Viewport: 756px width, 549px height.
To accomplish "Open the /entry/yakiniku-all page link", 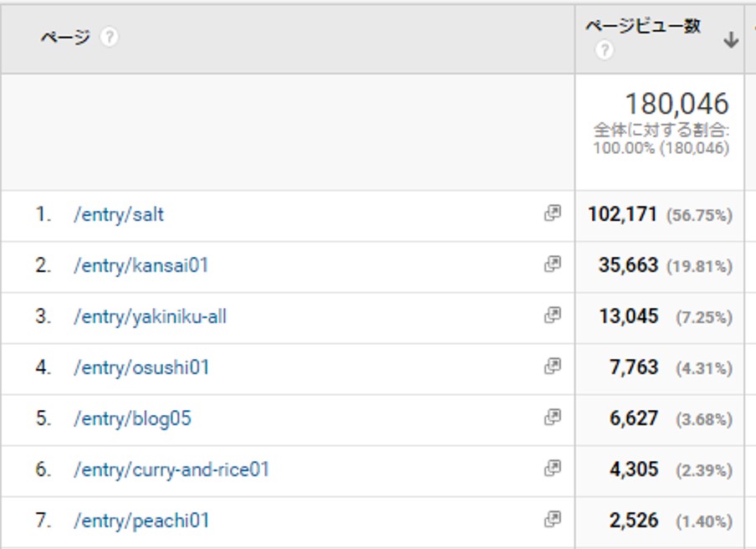I will click(150, 317).
